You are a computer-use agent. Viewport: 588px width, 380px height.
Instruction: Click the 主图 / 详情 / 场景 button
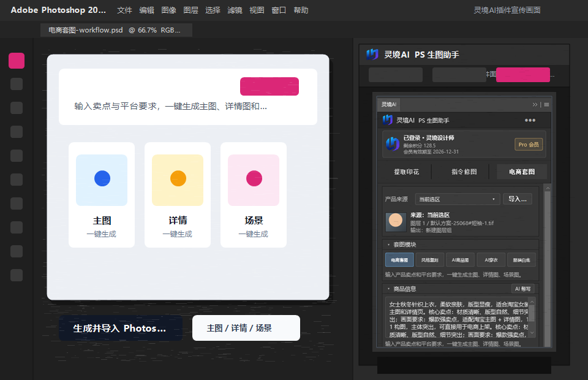(x=246, y=329)
